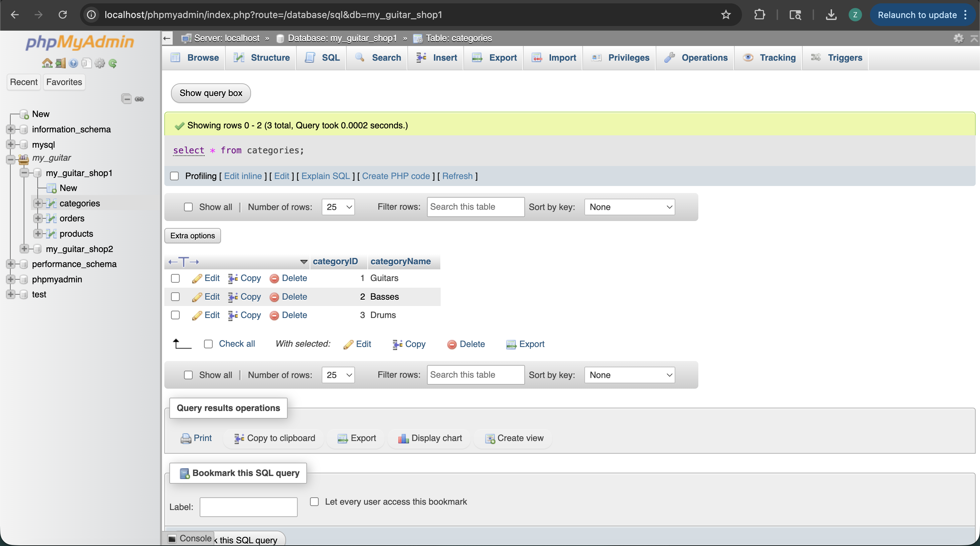Open page settings gear at top right
This screenshot has height=546, width=980.
click(959, 38)
